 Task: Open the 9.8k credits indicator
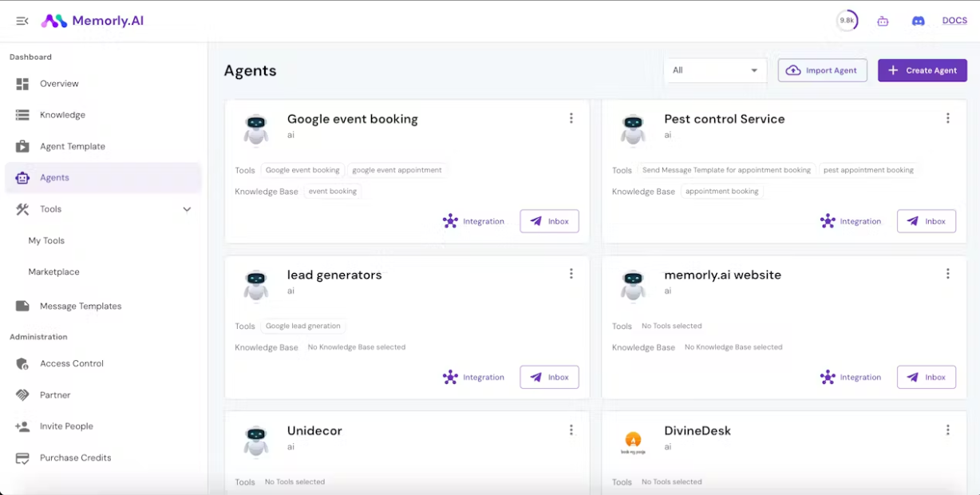coord(847,21)
